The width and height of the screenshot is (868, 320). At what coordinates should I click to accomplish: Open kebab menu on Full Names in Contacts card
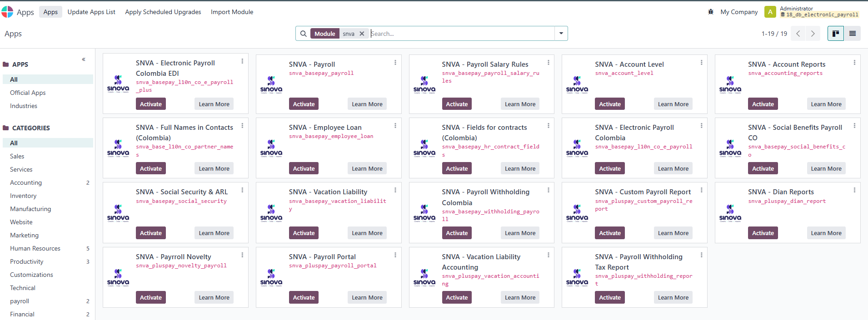242,126
